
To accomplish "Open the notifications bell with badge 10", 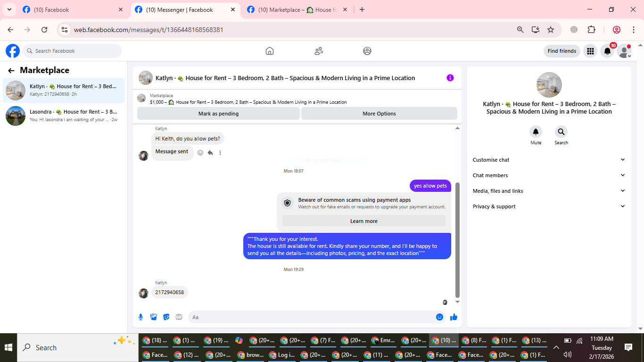I will [x=608, y=51].
